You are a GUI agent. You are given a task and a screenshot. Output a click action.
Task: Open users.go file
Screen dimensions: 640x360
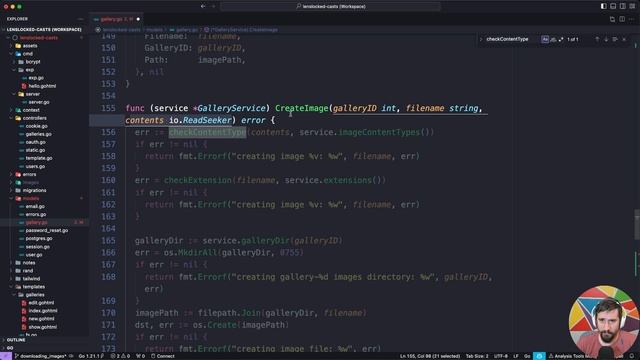(x=35, y=166)
